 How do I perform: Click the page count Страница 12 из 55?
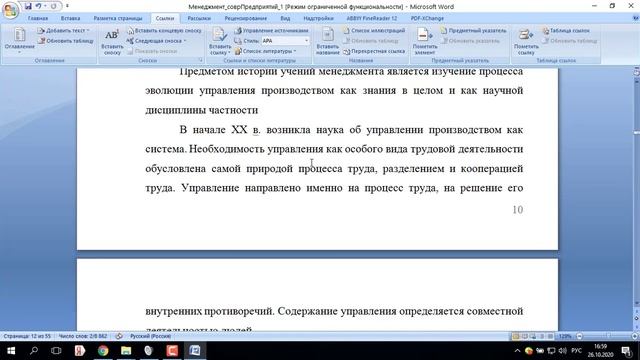[x=27, y=336]
